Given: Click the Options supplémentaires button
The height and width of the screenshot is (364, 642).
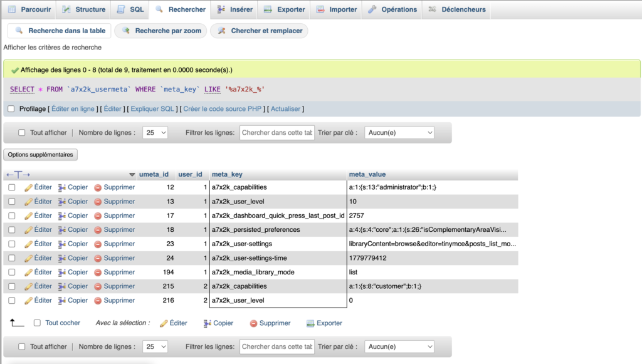Looking at the screenshot, I should (40, 155).
